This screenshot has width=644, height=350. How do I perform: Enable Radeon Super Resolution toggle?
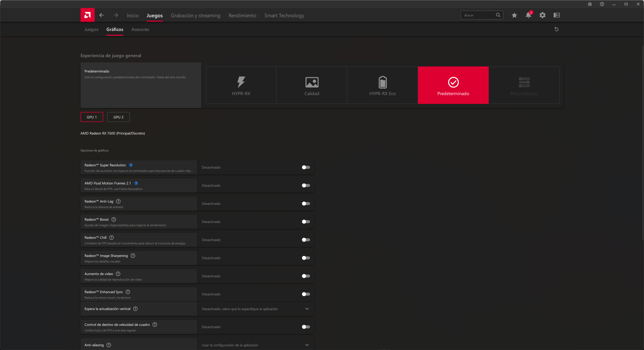(x=306, y=167)
